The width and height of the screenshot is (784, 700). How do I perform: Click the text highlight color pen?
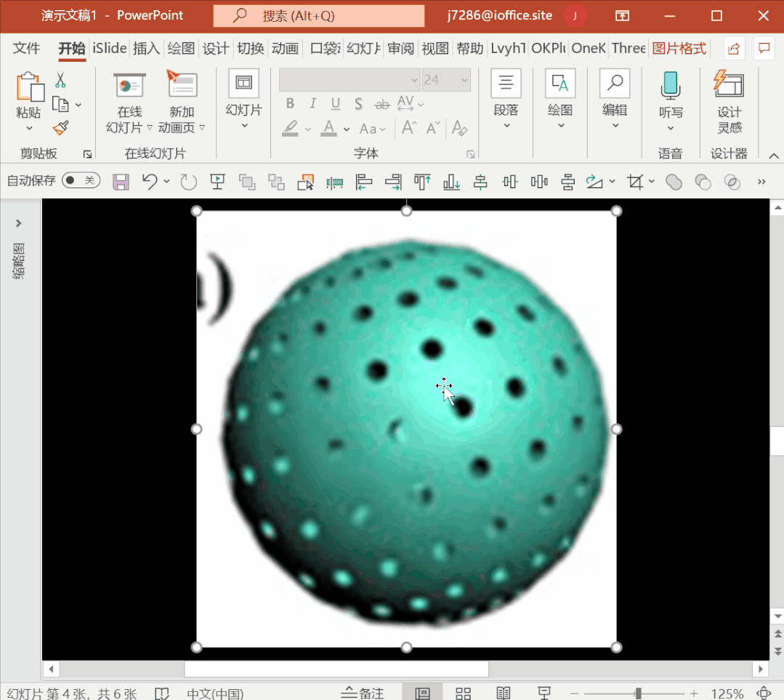pyautogui.click(x=290, y=129)
